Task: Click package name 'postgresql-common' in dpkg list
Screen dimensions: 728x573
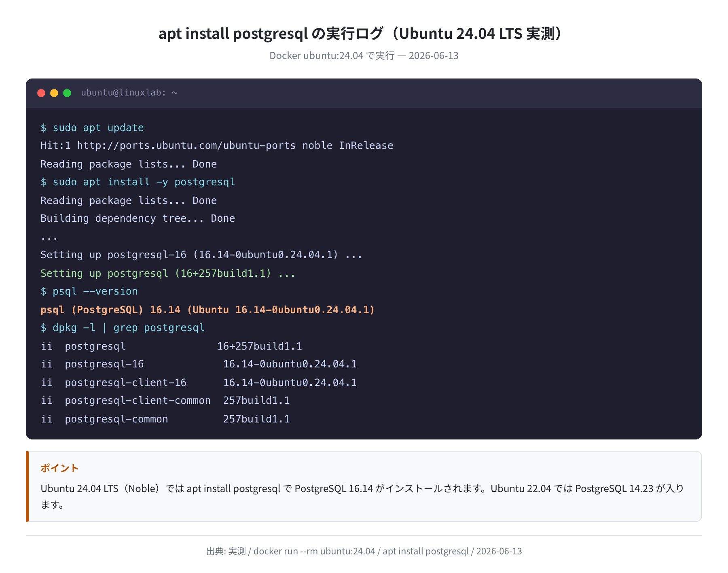Action: (116, 419)
